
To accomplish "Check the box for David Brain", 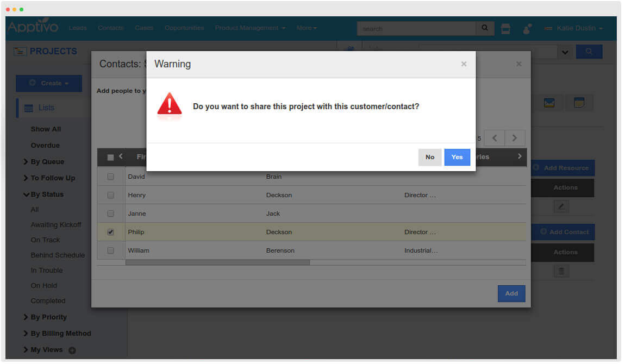I will pyautogui.click(x=111, y=177).
